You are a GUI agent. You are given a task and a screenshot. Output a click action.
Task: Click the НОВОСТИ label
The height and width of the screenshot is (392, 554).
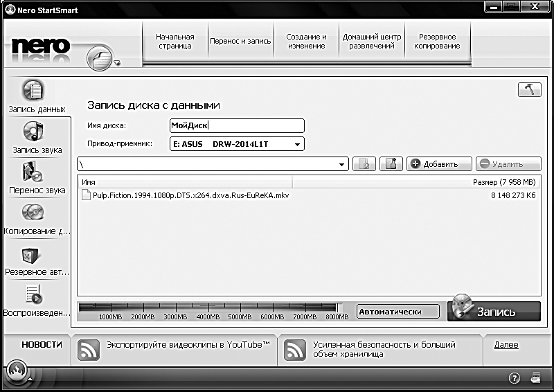[x=42, y=345]
